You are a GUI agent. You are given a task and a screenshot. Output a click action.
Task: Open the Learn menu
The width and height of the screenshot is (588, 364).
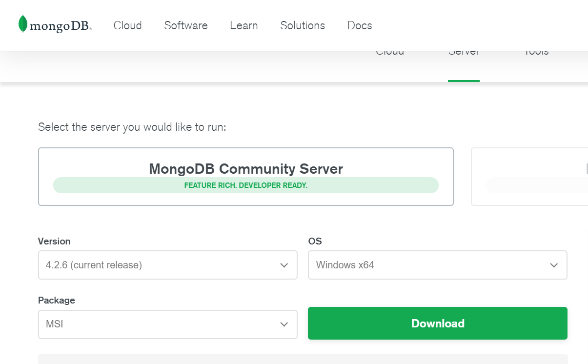coord(243,25)
